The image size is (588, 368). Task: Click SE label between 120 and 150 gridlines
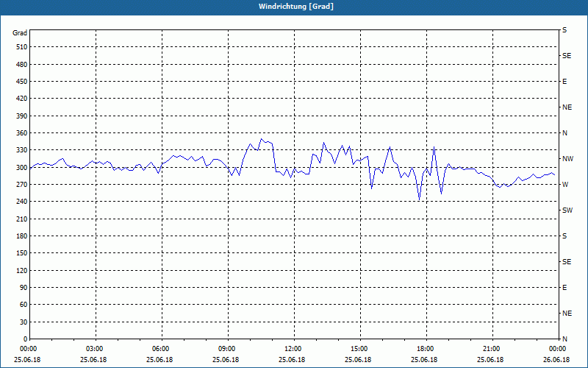(x=567, y=262)
